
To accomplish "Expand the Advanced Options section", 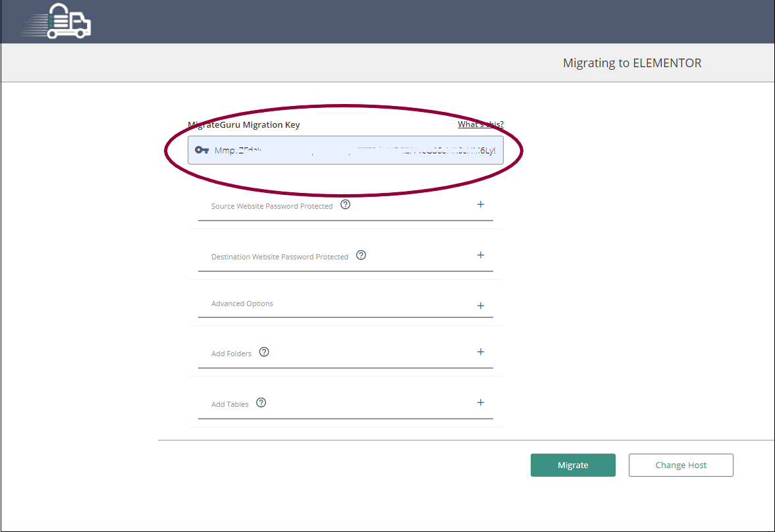I will click(481, 306).
